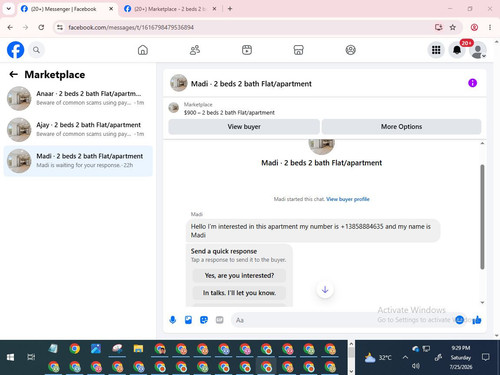
Task: Open File Explorer on the taskbar
Action: (138, 349)
